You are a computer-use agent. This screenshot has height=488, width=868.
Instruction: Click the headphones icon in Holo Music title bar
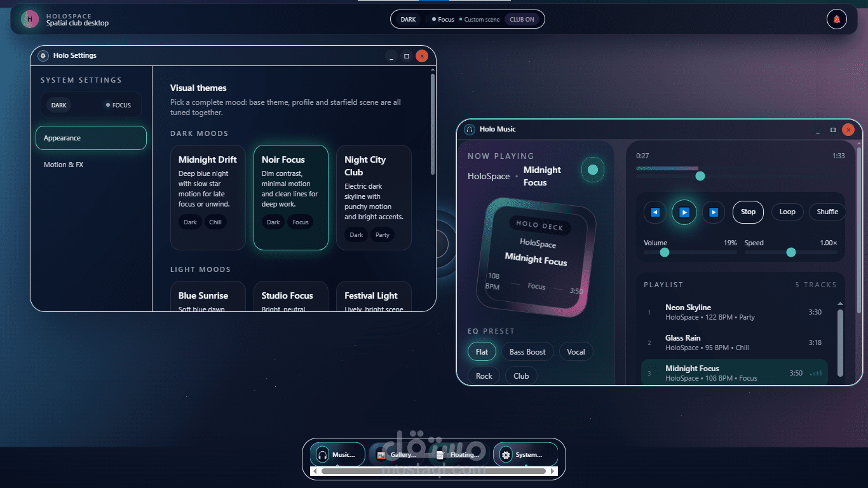[470, 129]
